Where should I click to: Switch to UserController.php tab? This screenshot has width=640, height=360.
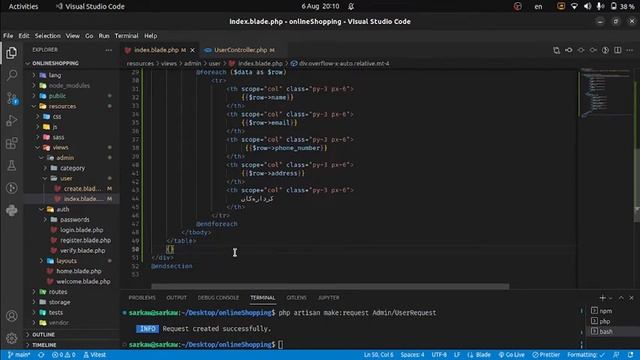(x=240, y=50)
